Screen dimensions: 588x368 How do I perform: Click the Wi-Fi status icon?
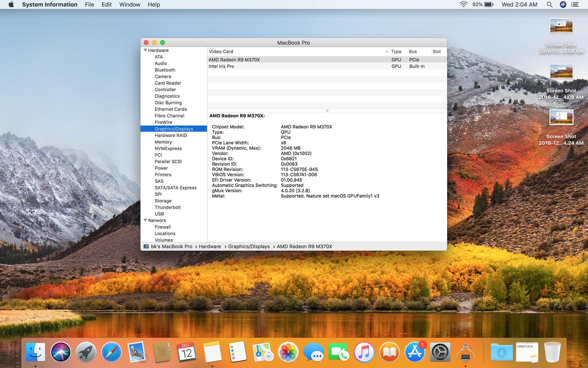[463, 4]
